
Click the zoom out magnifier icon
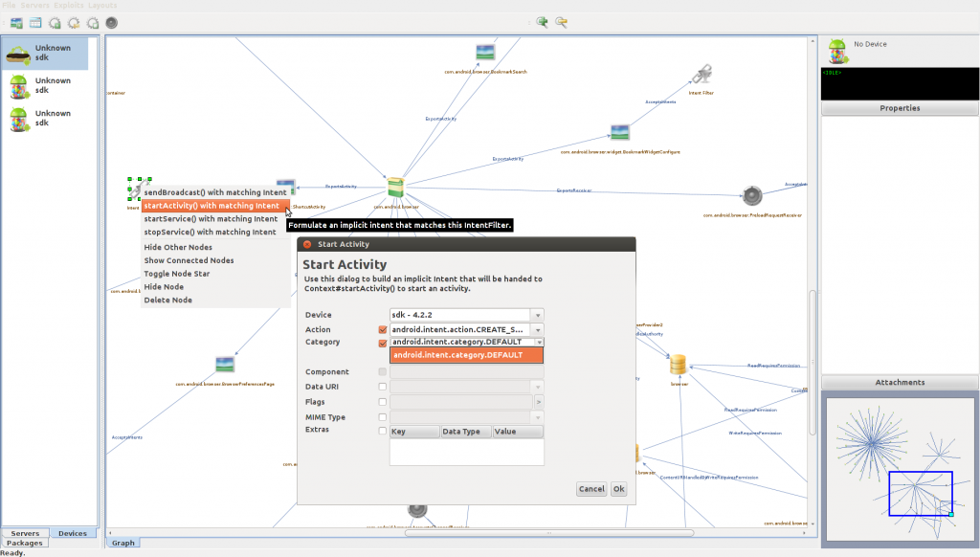click(561, 23)
